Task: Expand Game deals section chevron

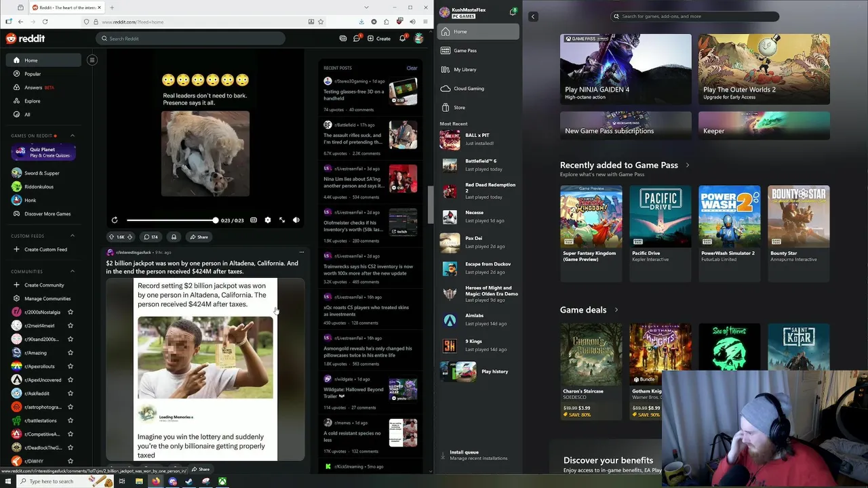Action: pyautogui.click(x=616, y=310)
